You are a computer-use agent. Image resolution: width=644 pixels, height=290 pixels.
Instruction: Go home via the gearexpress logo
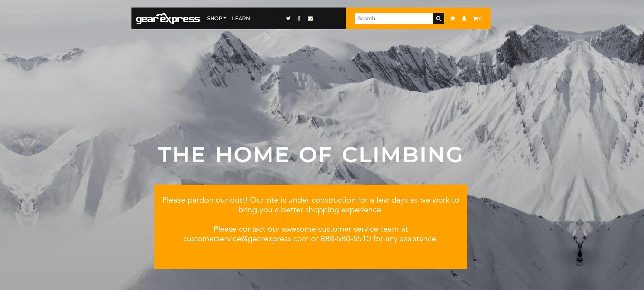(x=168, y=18)
